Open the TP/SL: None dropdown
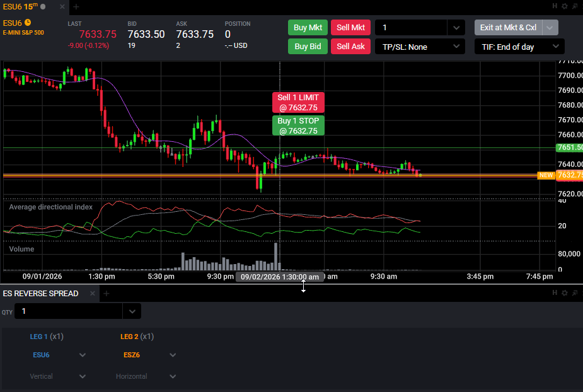Image resolution: width=583 pixels, height=392 pixels. (x=420, y=47)
